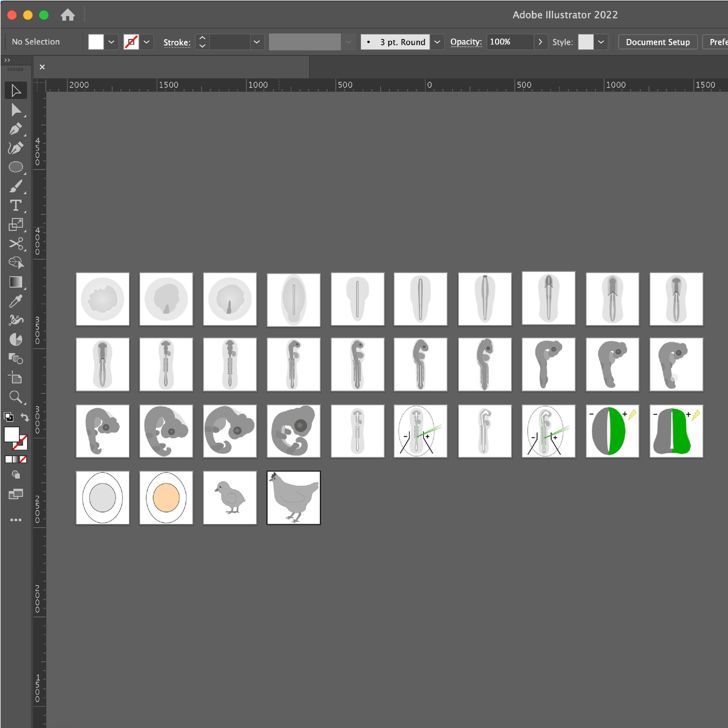Click the stroke weight input field

[x=230, y=42]
